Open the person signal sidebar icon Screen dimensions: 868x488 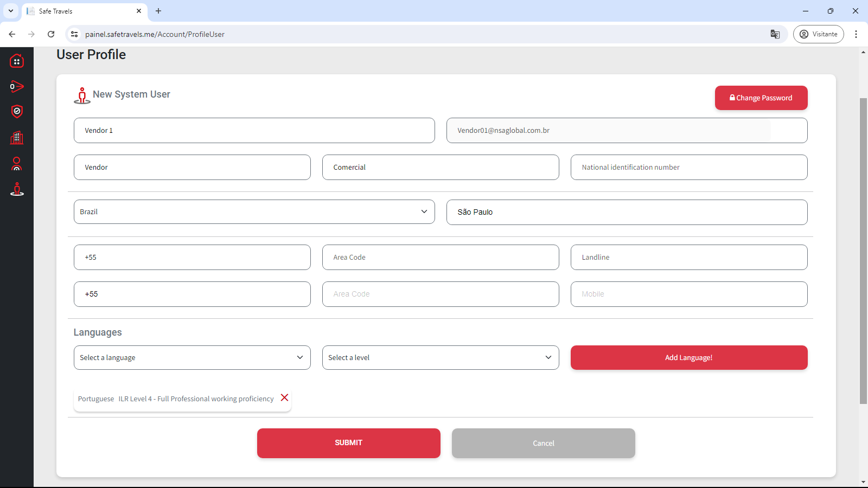pos(17,164)
